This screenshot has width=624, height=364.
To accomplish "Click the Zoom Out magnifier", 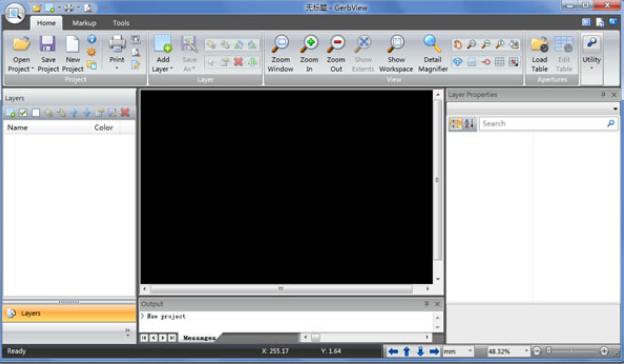I will 336,44.
